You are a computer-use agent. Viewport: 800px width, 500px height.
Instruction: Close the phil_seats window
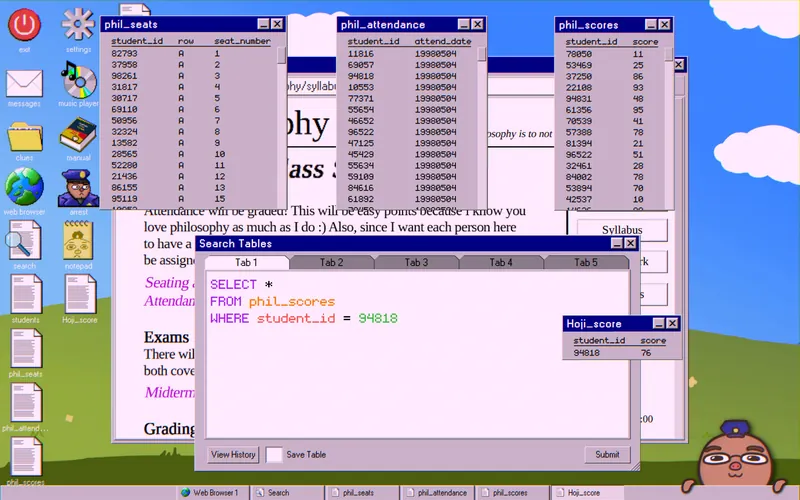coord(277,24)
